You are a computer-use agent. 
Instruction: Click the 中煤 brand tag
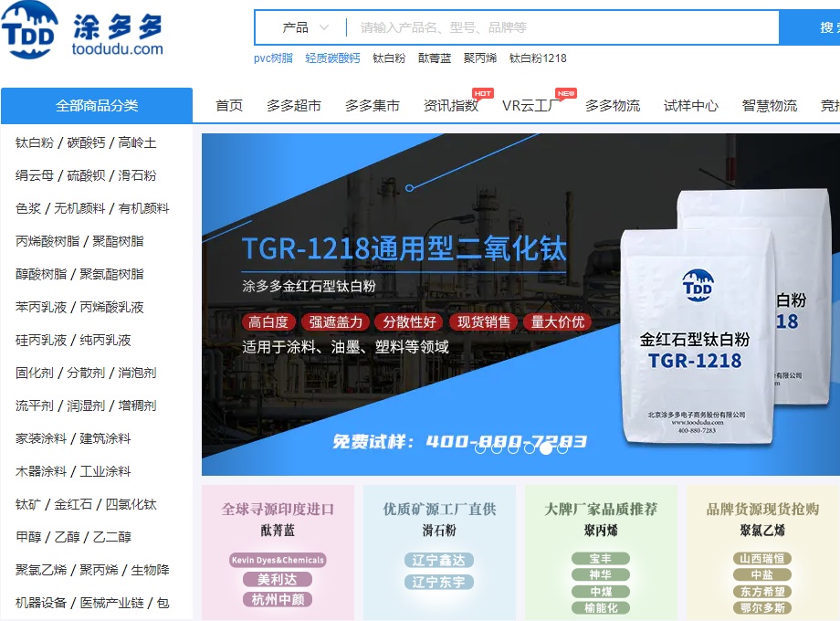601,592
